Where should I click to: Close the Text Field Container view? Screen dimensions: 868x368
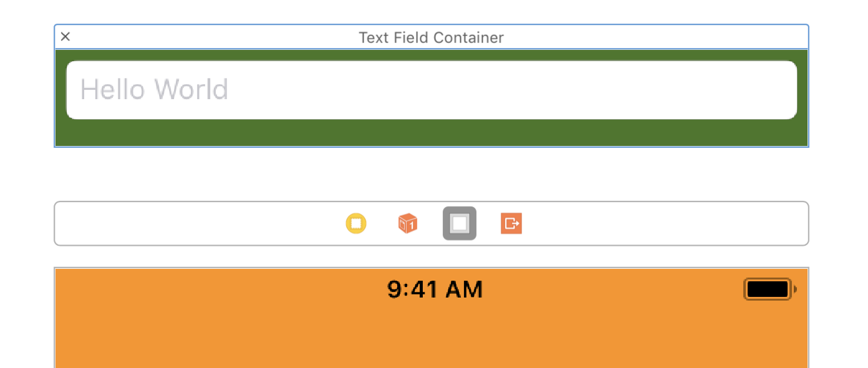point(65,37)
